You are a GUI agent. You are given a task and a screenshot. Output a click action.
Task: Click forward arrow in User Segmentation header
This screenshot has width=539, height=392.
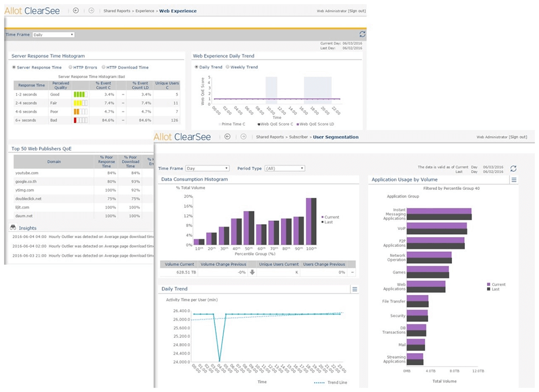point(243,137)
